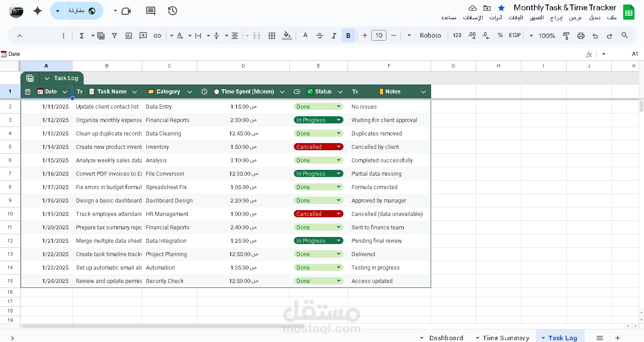Screen dimensions: 644x342
Task: Collapse the toolbar with the up chevron
Action: (x=19, y=36)
